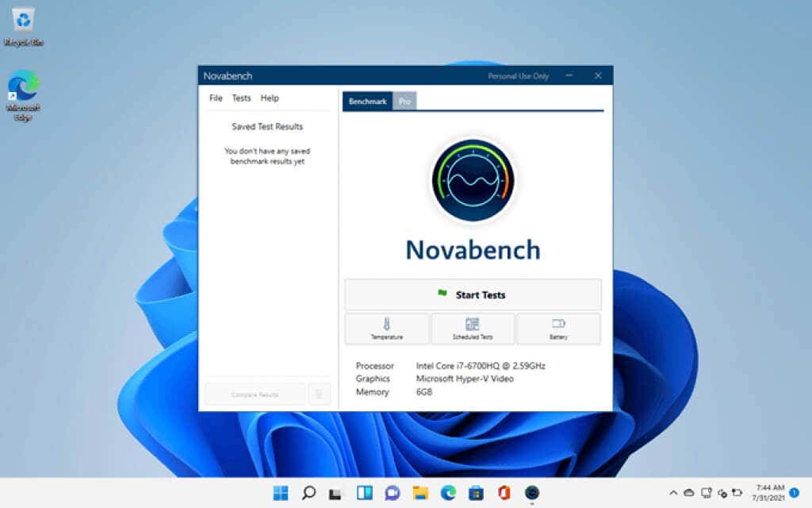The image size is (812, 508).
Task: Select the Benchmark tab
Action: [368, 101]
